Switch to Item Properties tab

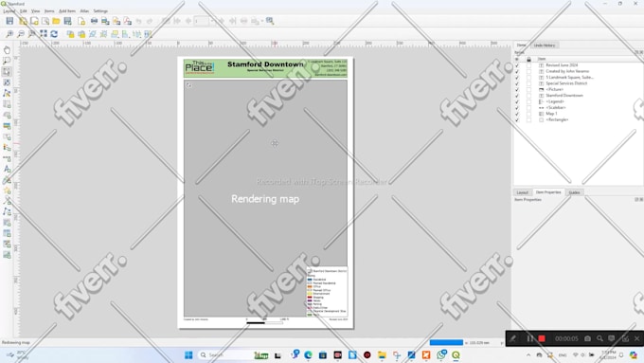click(x=548, y=192)
